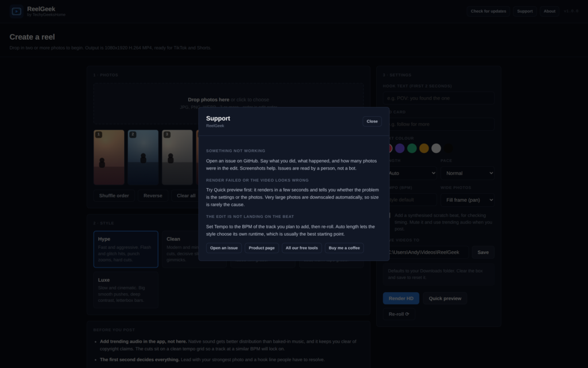Click the Hook text input field
Screen dimensions: 588x368
click(438, 98)
